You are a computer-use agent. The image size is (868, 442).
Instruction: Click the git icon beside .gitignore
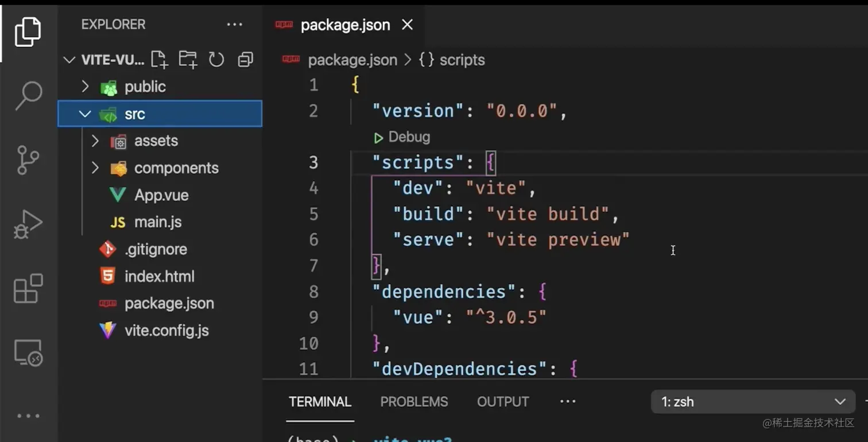(x=107, y=249)
